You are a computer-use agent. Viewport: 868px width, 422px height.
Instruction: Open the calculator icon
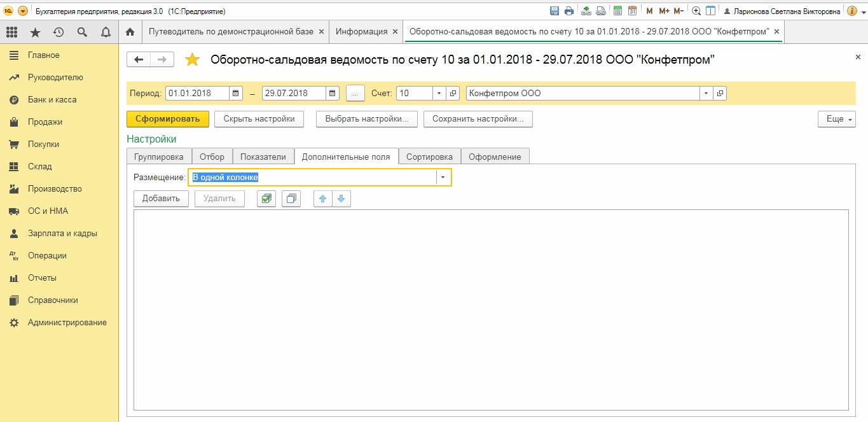(617, 11)
